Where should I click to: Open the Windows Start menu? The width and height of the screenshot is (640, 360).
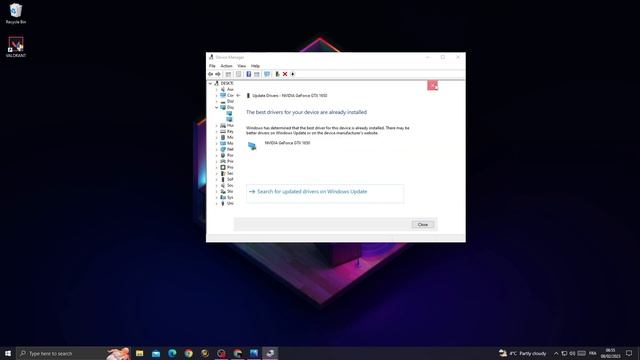point(8,353)
